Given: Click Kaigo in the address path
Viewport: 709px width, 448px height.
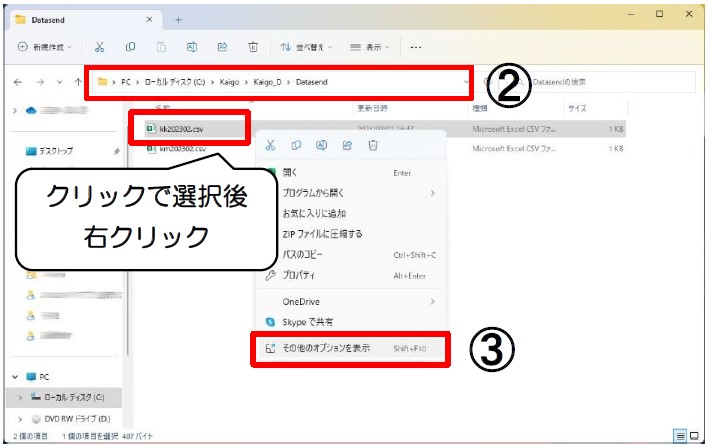Looking at the screenshot, I should 229,82.
